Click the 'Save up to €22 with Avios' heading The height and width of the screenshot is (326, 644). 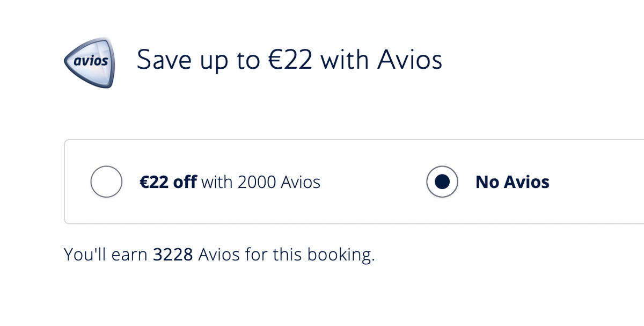click(290, 60)
